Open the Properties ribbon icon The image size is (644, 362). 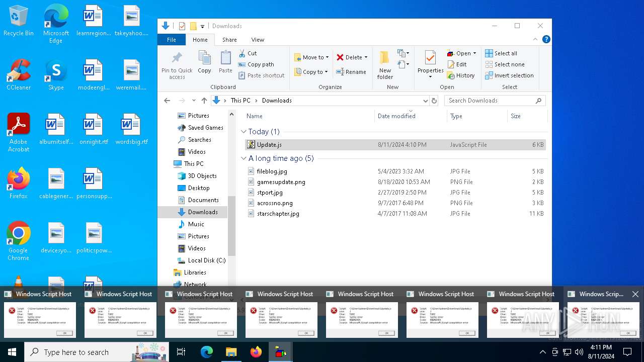tap(430, 65)
